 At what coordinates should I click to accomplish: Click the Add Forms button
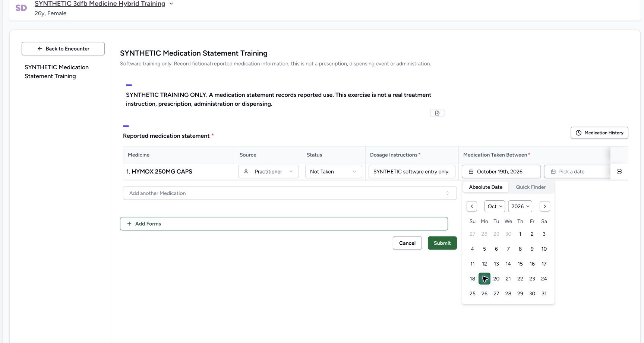pyautogui.click(x=284, y=224)
